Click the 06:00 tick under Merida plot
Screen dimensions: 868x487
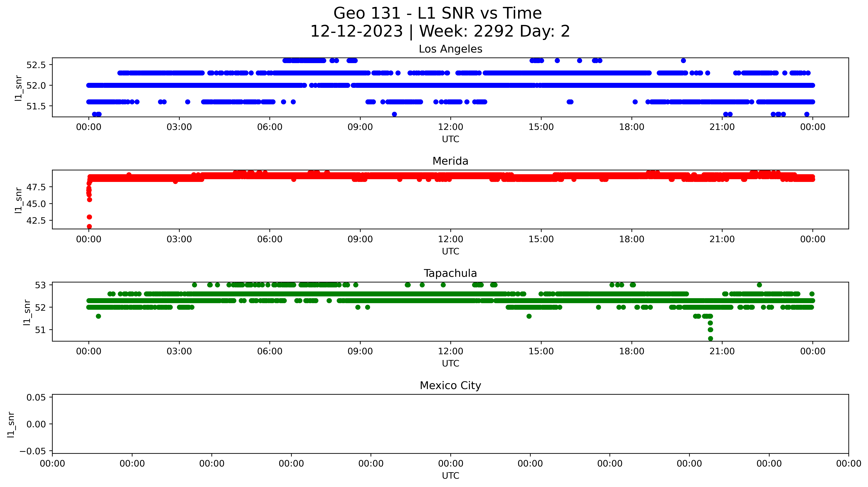point(270,239)
